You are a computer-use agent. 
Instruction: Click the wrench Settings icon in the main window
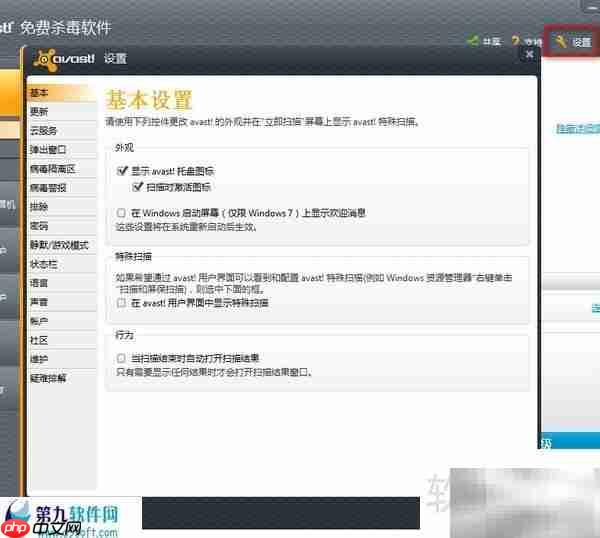(561, 42)
